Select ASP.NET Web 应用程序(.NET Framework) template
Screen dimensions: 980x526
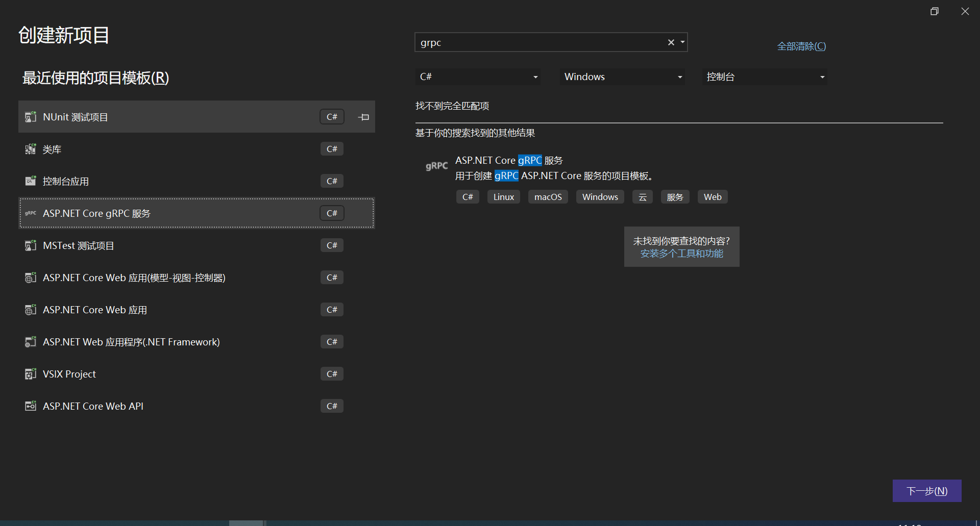(197, 342)
